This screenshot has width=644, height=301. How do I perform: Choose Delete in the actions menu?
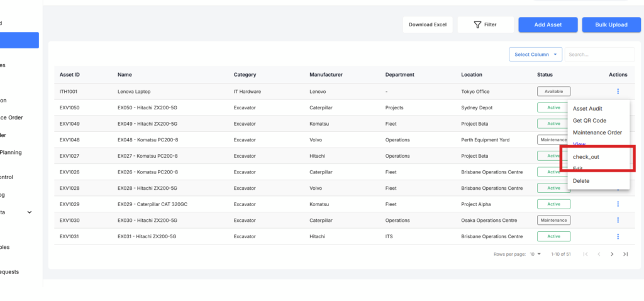click(x=581, y=181)
